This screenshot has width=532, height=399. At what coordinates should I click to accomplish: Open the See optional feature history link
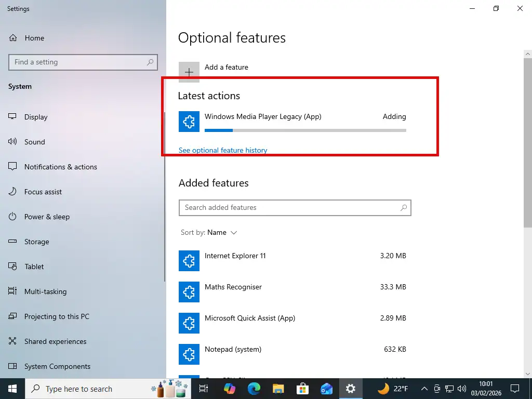223,150
